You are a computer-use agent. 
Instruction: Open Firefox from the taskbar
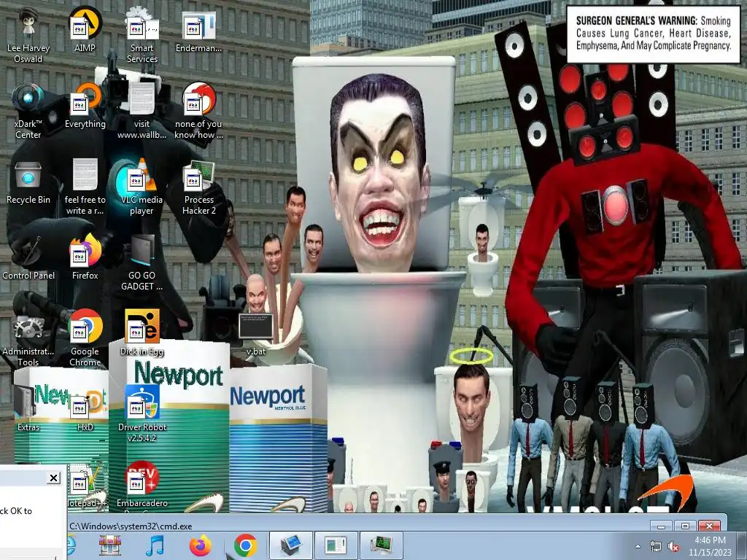pos(201,545)
